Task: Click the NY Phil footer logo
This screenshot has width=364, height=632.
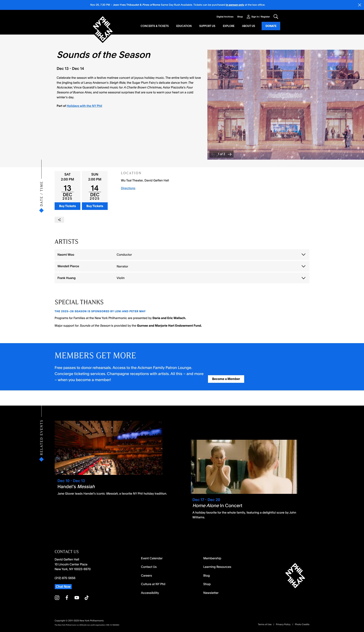Action: (295, 575)
